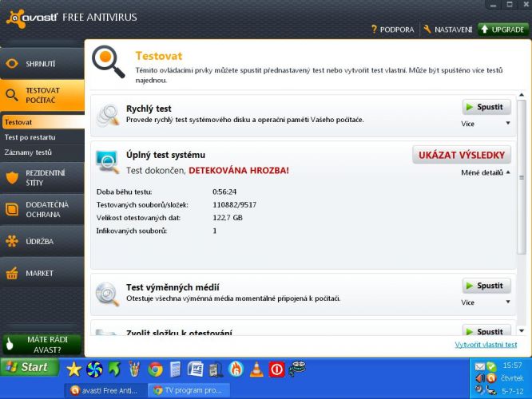Screen dimensions: 532x399
Task: Click the pencil cup taskbar icon
Action: click(135, 369)
